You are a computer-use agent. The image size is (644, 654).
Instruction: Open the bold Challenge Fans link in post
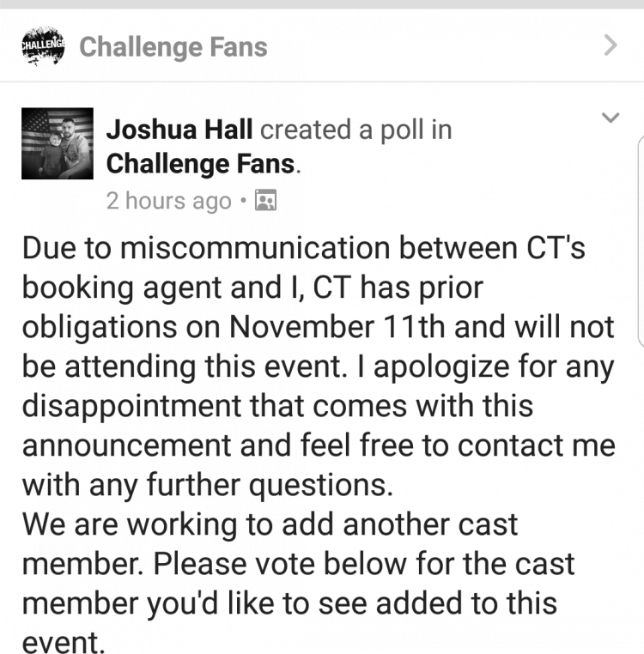click(x=201, y=163)
